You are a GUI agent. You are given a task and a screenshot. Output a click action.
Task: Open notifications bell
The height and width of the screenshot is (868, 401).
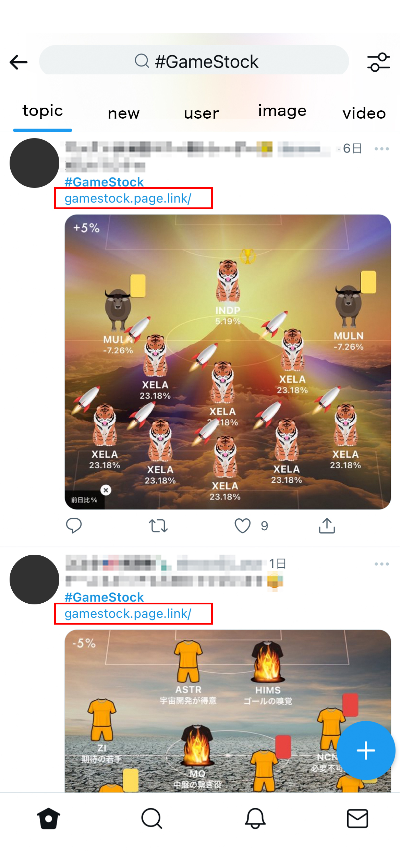coord(255,819)
